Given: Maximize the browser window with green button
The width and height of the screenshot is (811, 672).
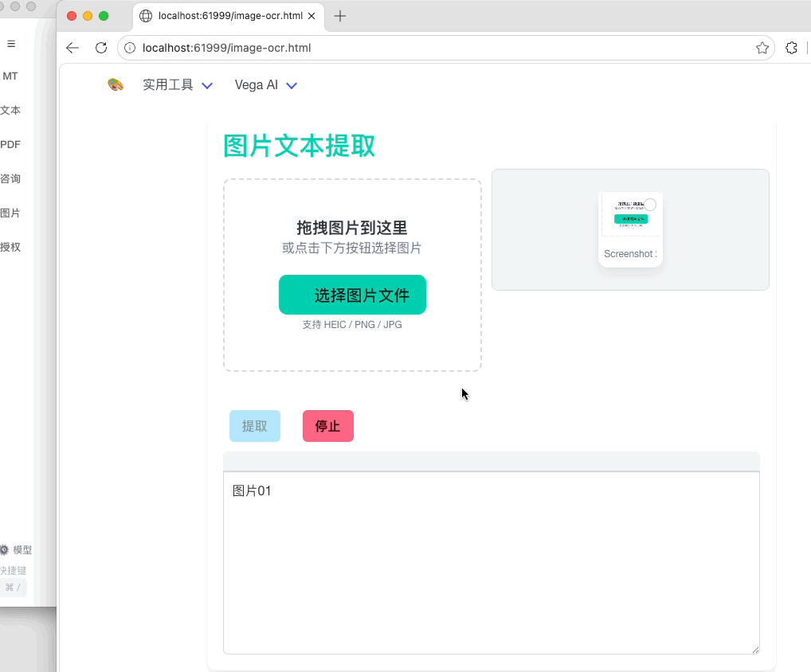Looking at the screenshot, I should pyautogui.click(x=104, y=16).
